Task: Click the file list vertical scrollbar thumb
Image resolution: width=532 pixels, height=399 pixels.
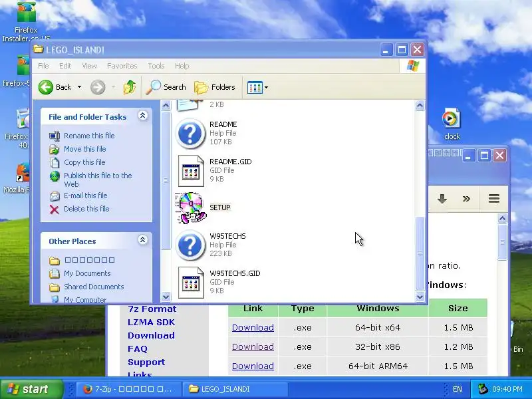Action: (x=420, y=253)
